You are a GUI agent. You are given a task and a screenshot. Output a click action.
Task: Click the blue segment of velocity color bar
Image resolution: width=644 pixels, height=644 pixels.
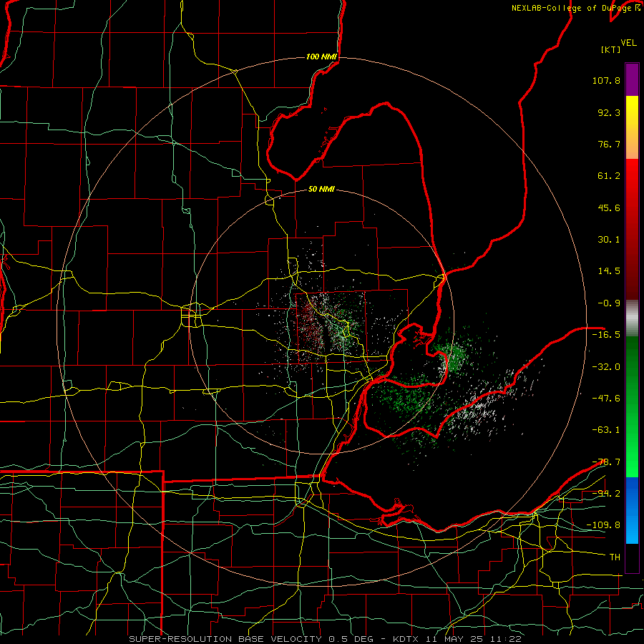coord(632,510)
